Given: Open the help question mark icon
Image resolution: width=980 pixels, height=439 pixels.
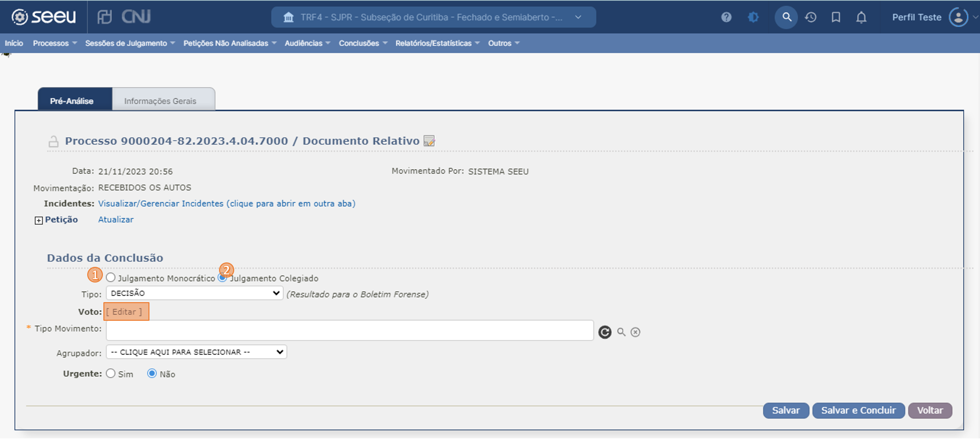Looking at the screenshot, I should coord(726,17).
